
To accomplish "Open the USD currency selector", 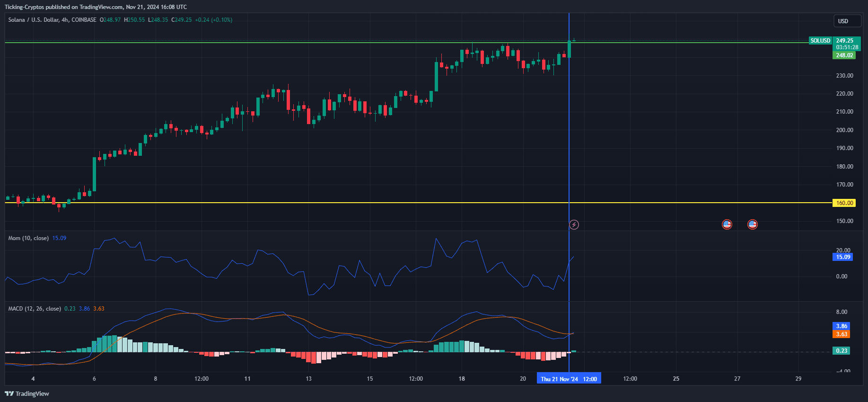I will [847, 21].
